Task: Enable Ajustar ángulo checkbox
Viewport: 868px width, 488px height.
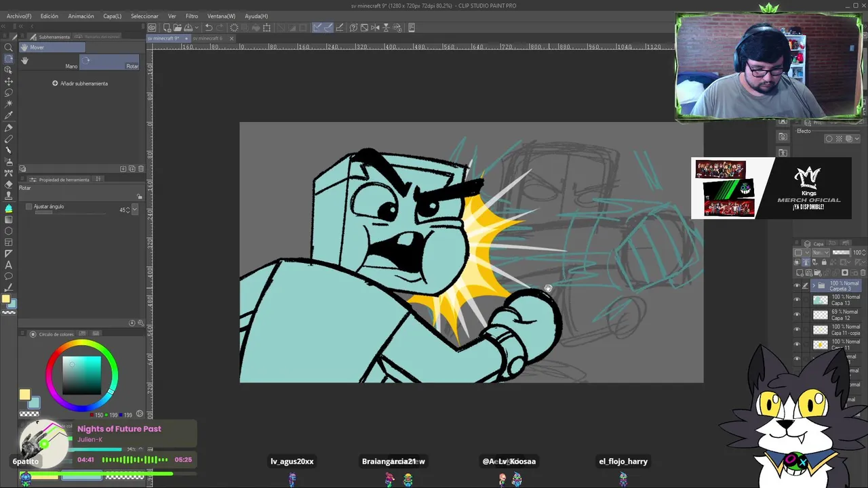Action: [x=28, y=207]
